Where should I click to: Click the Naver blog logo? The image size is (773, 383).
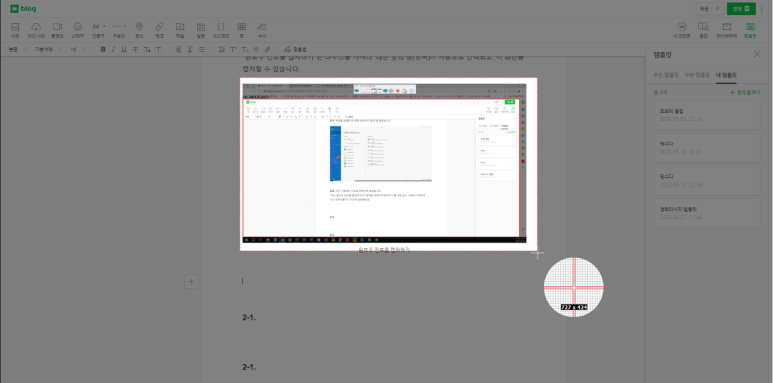pos(23,8)
